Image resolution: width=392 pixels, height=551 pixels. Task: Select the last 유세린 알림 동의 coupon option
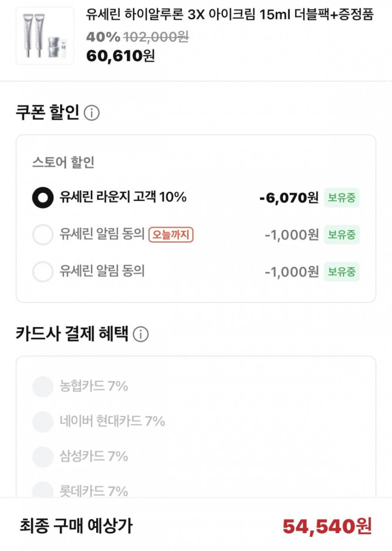[x=43, y=272]
